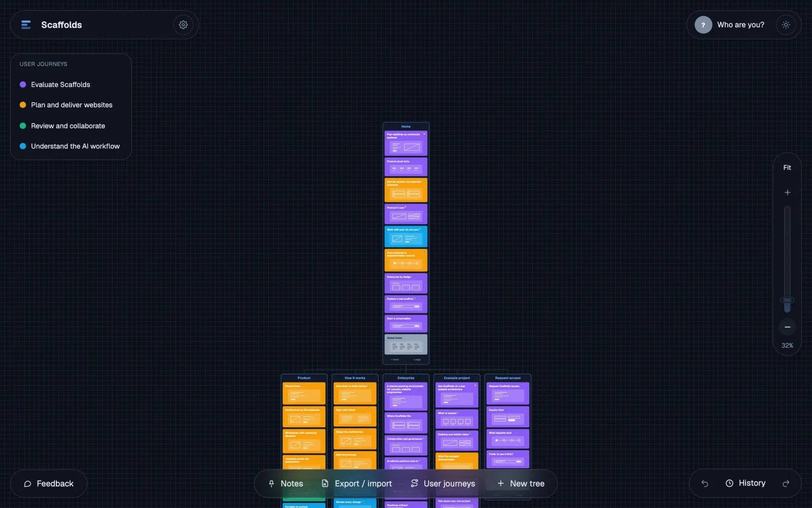The height and width of the screenshot is (508, 812).
Task: Select 'Plan websites as connected systems' block
Action: (x=406, y=143)
